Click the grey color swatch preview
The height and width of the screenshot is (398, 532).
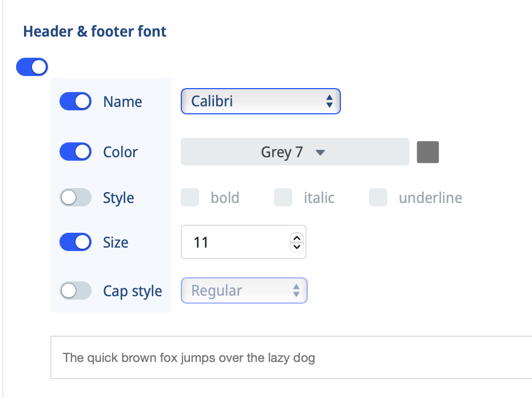tap(427, 152)
